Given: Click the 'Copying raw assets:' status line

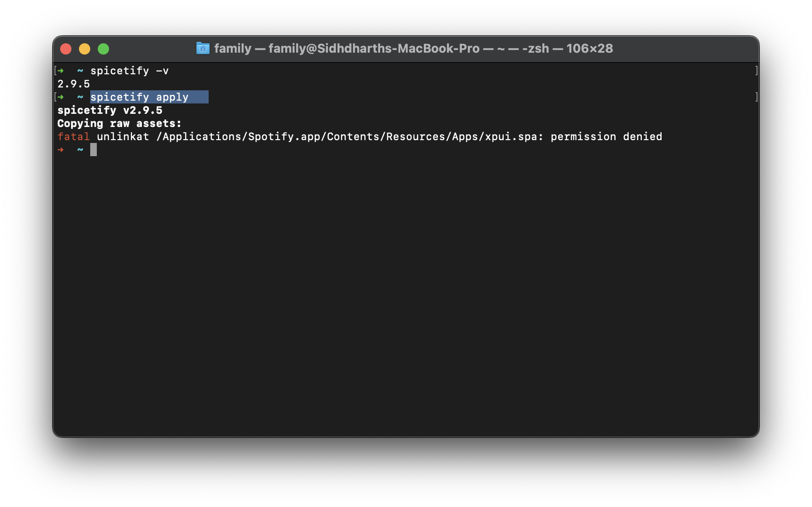Looking at the screenshot, I should click(119, 123).
